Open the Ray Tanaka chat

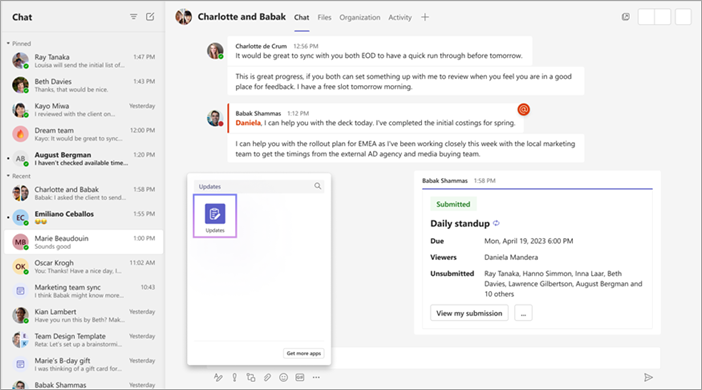[83, 60]
